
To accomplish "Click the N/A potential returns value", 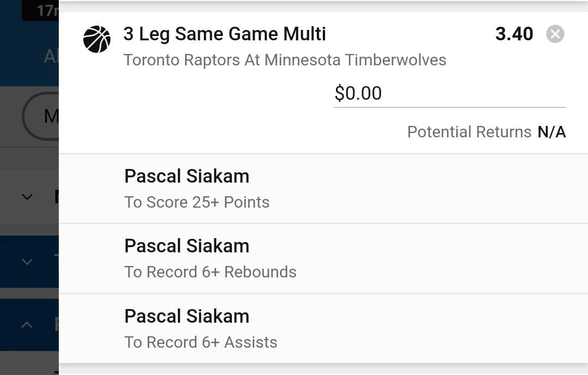I will coord(552,132).
